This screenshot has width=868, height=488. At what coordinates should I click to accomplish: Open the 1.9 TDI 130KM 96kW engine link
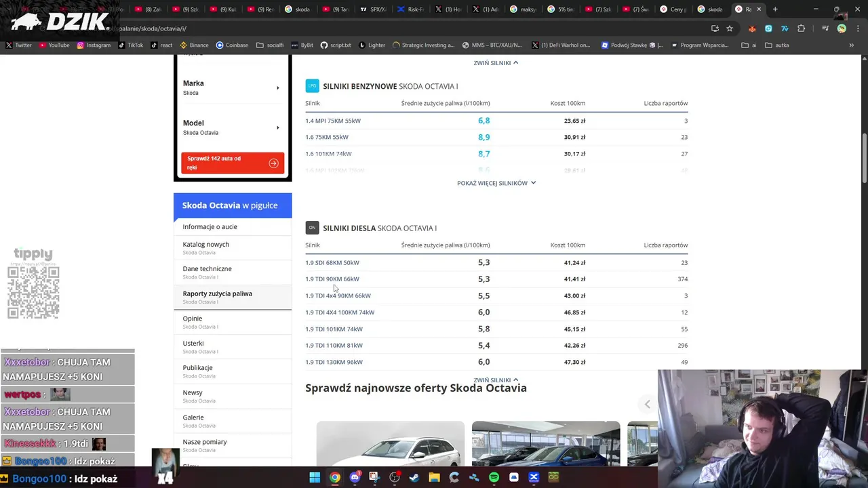(334, 362)
